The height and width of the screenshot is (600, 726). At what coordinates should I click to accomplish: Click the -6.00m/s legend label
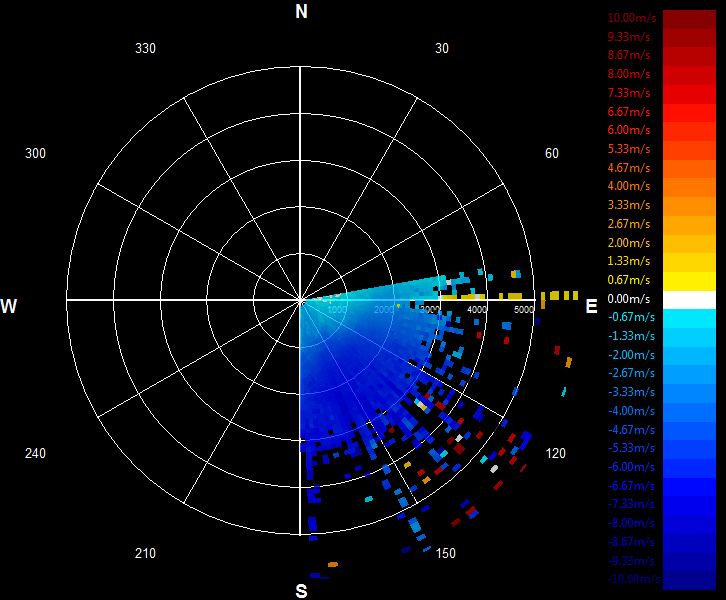pyautogui.click(x=631, y=467)
